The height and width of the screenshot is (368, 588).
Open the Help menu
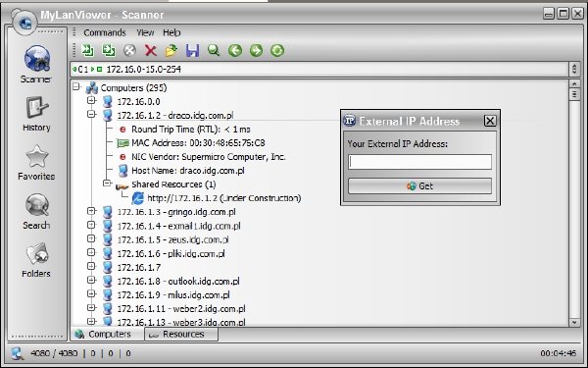(x=171, y=32)
